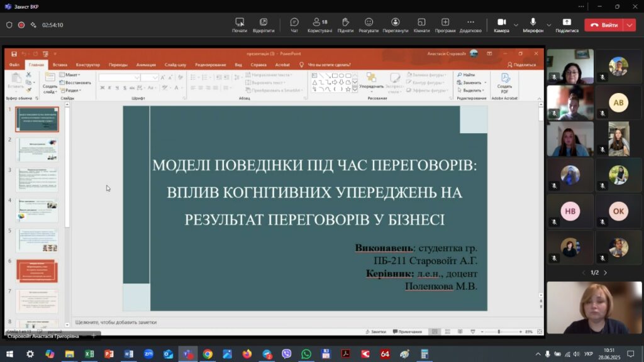The height and width of the screenshot is (362, 644).
Task: Click the Windows Start button
Action: tap(9, 354)
